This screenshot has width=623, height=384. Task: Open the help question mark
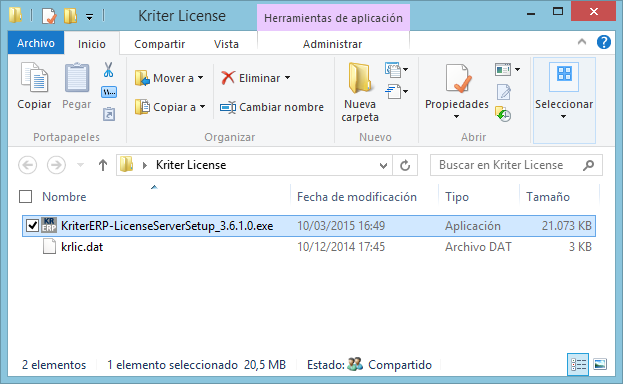click(x=604, y=42)
